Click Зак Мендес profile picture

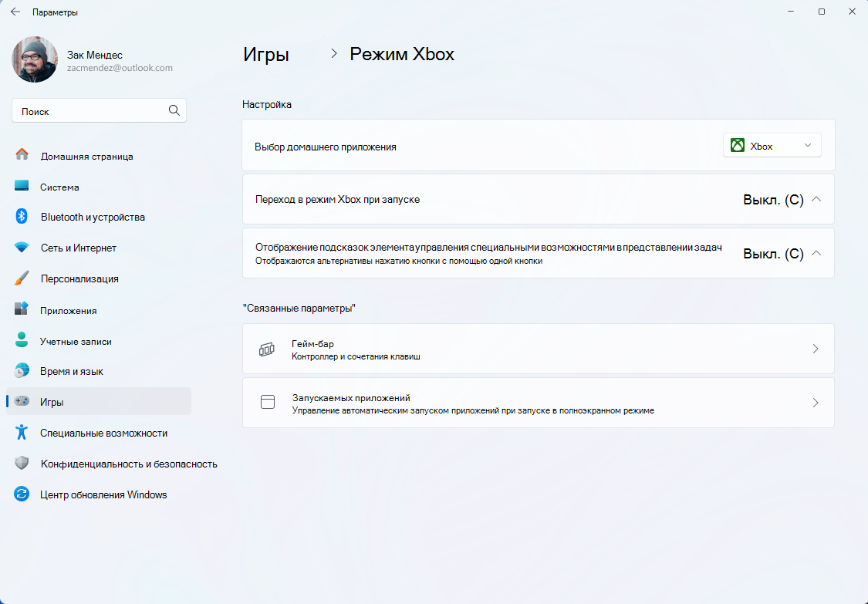coord(34,60)
